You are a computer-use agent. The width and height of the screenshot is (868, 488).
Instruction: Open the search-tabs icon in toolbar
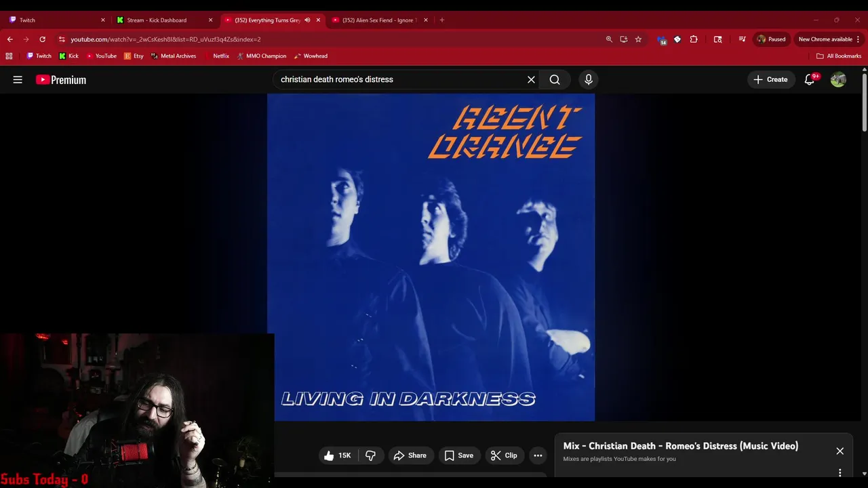click(717, 39)
